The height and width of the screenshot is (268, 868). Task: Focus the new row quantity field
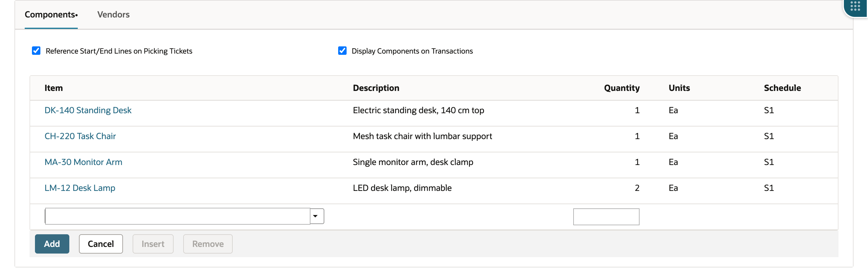click(x=606, y=217)
